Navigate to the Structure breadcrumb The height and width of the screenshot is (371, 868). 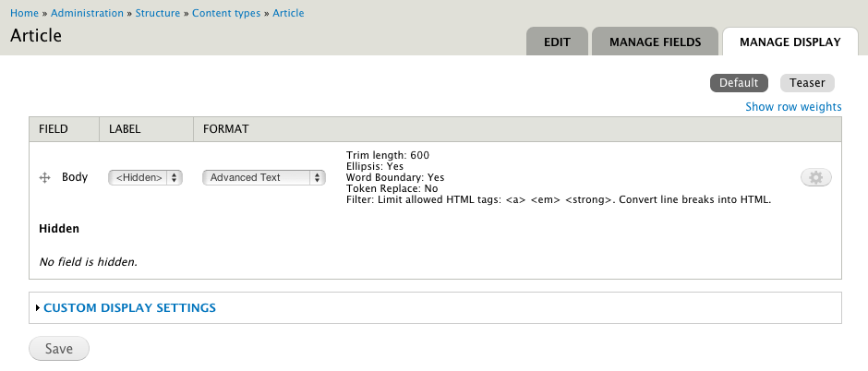tap(158, 13)
